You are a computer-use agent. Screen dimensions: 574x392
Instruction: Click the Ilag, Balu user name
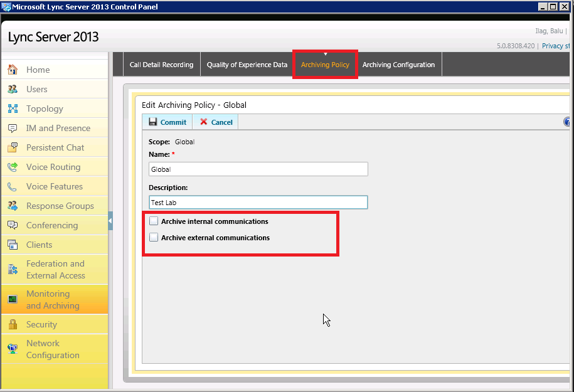pyautogui.click(x=549, y=31)
